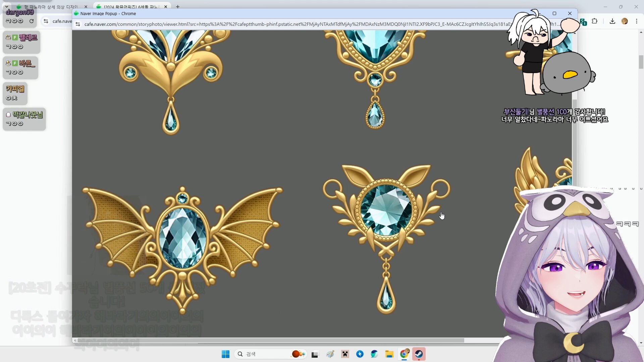Image resolution: width=644 pixels, height=362 pixels.
Task: Click the green extension icon with badge 1
Action: coord(584,22)
